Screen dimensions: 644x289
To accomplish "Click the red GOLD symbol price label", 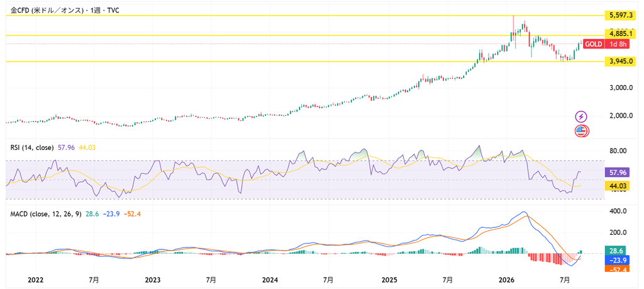I will tap(594, 45).
